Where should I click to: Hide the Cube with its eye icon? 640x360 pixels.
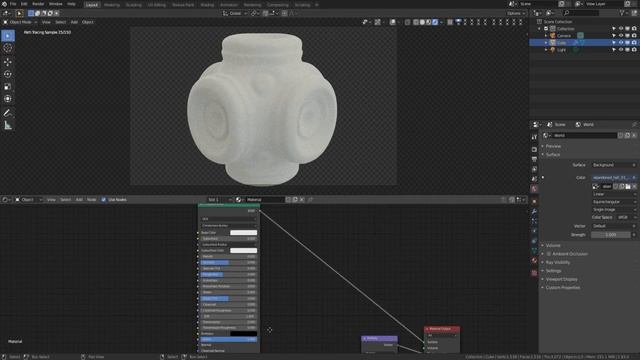point(621,42)
